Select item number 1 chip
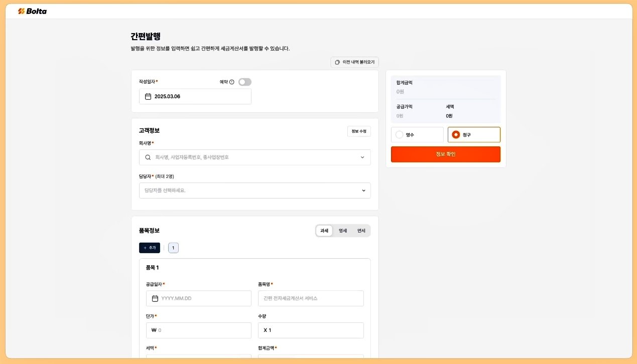This screenshot has height=364, width=637. (x=173, y=248)
